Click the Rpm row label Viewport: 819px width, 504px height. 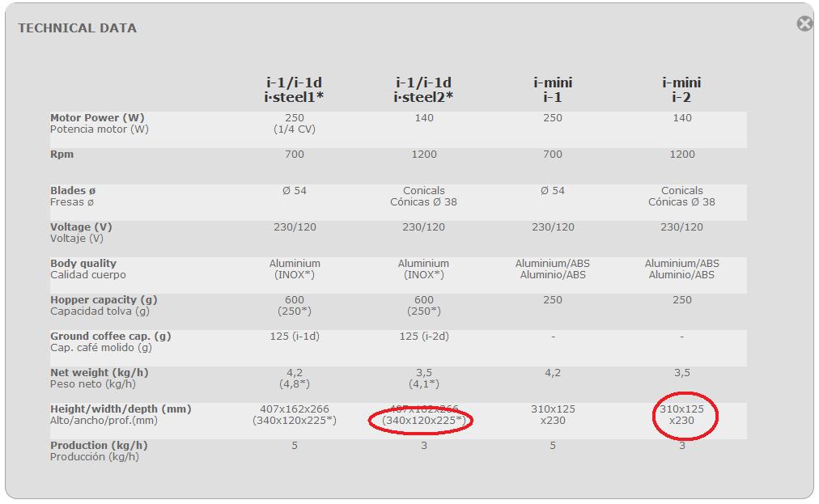click(x=62, y=155)
